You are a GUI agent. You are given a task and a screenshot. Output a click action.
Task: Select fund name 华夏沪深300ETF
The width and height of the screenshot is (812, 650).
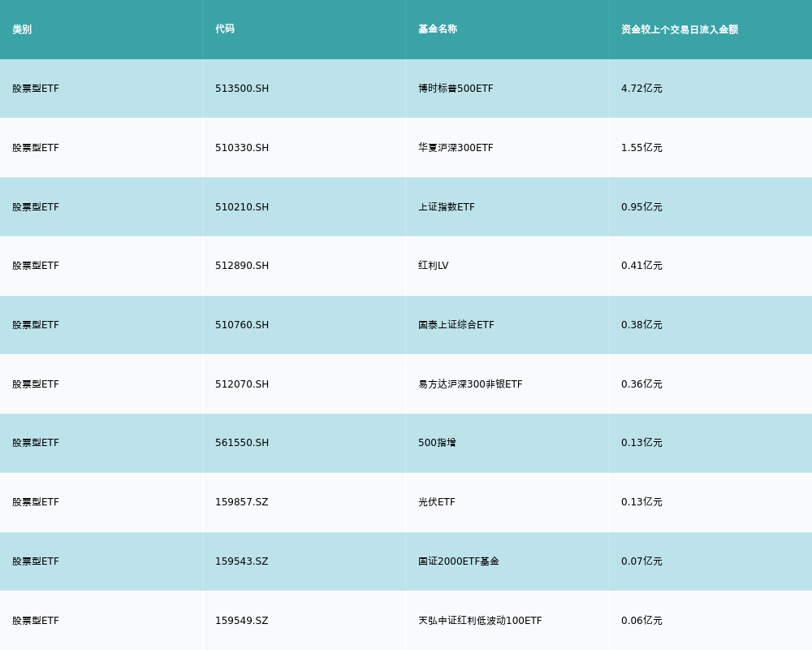pyautogui.click(x=456, y=148)
